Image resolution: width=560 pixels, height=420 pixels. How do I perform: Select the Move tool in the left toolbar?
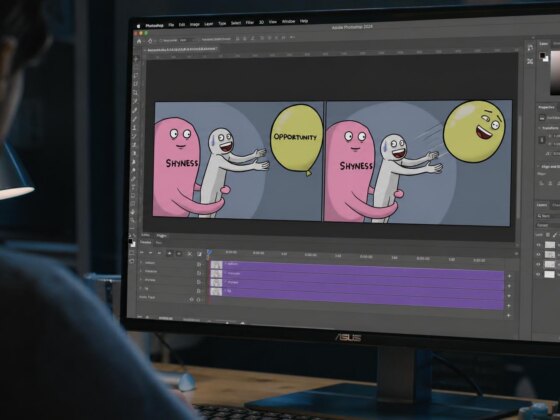pos(136,59)
